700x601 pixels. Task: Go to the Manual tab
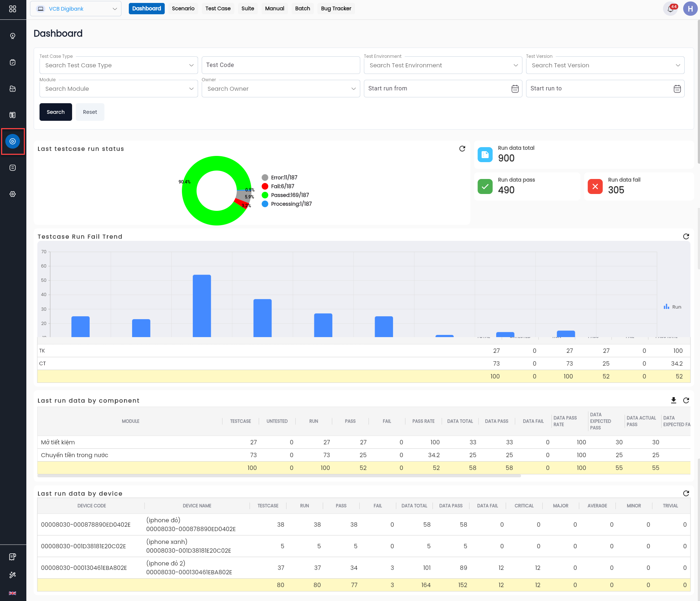274,8
